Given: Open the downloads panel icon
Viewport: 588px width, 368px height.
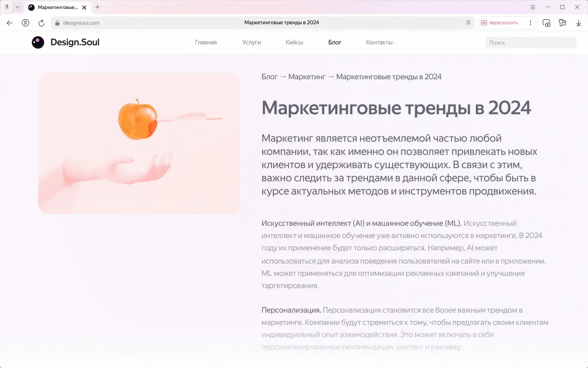Looking at the screenshot, I should (x=578, y=22).
